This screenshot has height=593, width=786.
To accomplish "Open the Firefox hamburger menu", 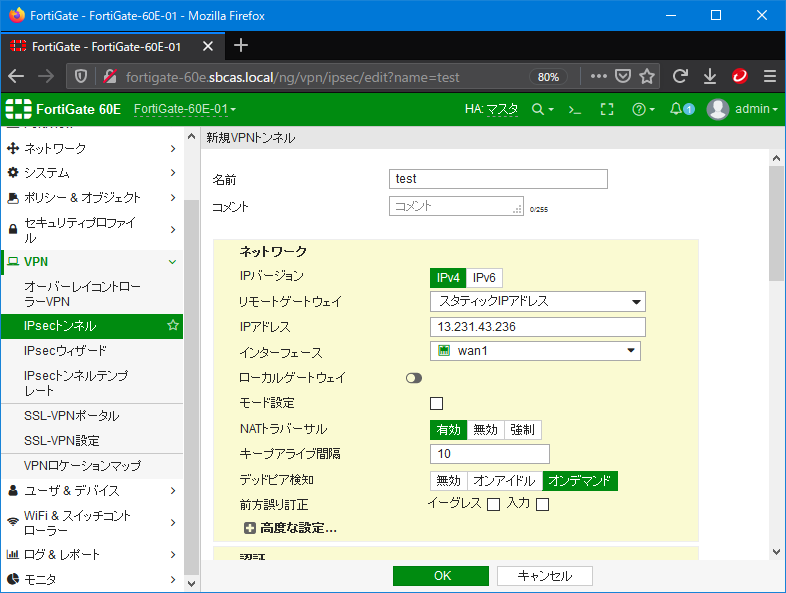I will (770, 77).
